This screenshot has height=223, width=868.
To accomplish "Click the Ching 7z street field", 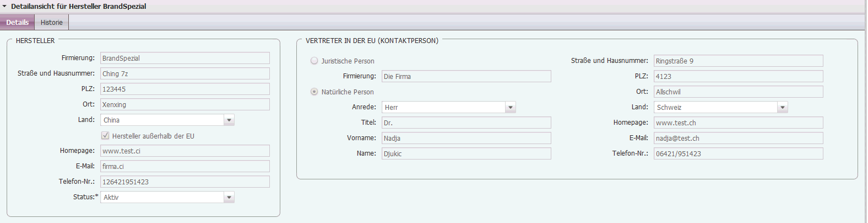I will [185, 73].
